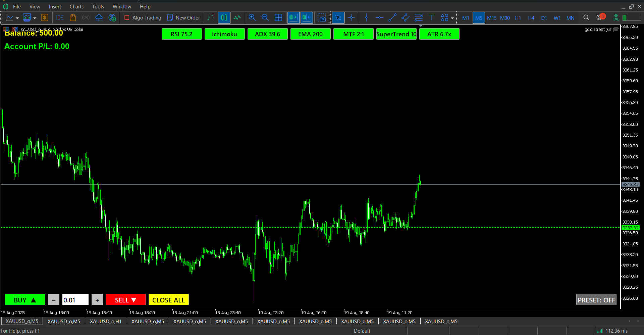The image size is (644, 335).
Task: Open the shapes objects tool
Action: (x=444, y=18)
